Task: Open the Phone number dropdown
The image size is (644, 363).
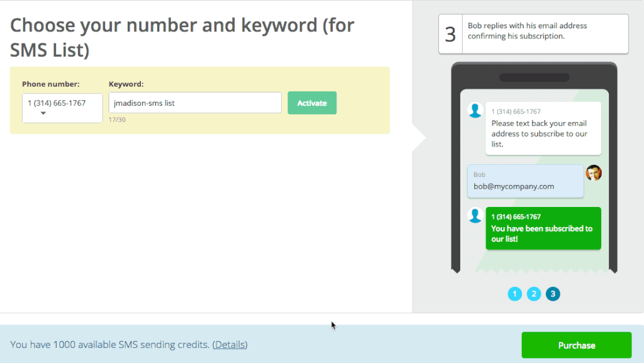Action: (x=62, y=108)
